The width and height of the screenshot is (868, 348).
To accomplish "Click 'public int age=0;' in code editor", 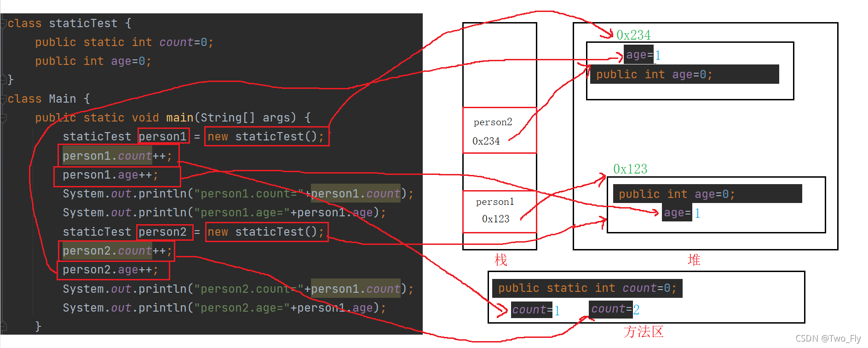I will (93, 61).
